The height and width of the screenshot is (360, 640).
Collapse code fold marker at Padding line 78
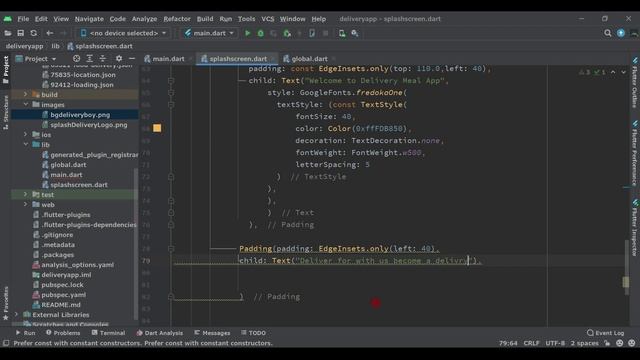tap(171, 249)
